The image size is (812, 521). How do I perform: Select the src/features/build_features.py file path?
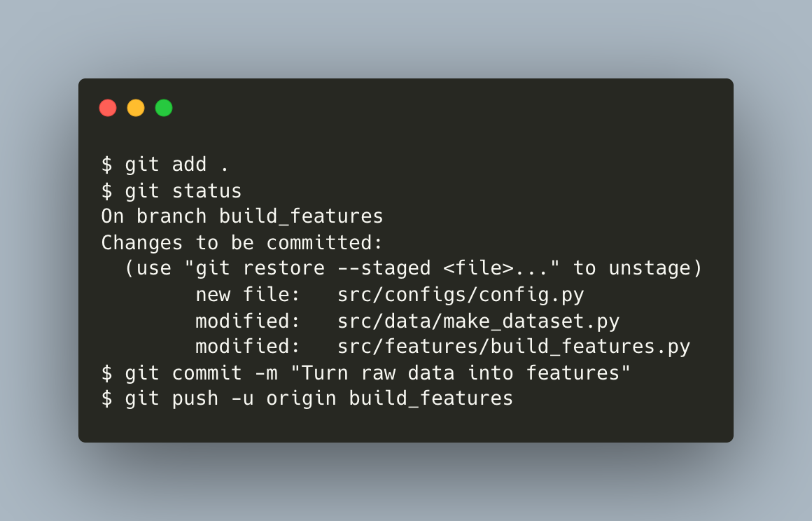point(514,347)
